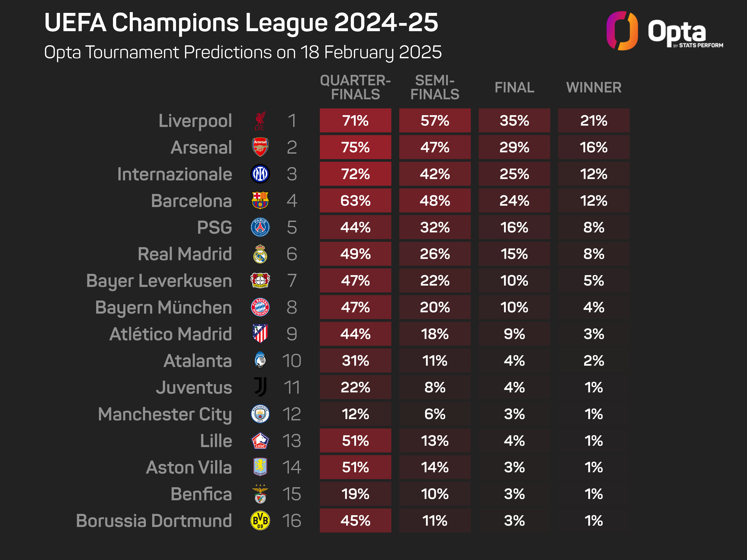This screenshot has width=747, height=560.
Task: Select the PSG club badge
Action: (x=260, y=227)
